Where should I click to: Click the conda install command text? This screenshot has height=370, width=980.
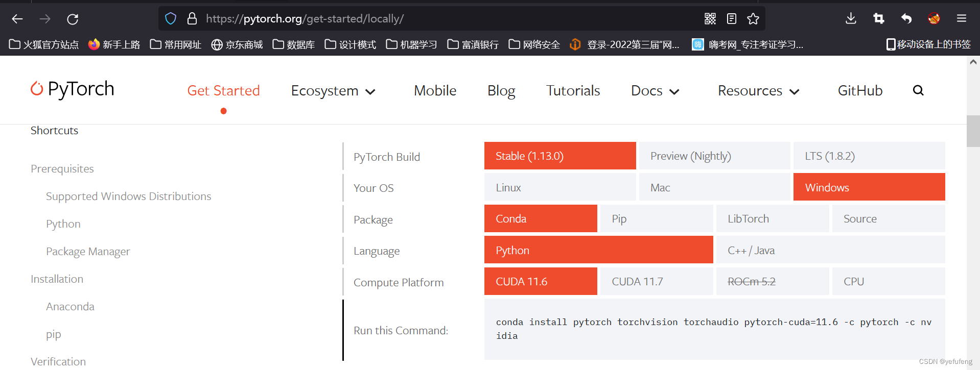tap(713, 329)
